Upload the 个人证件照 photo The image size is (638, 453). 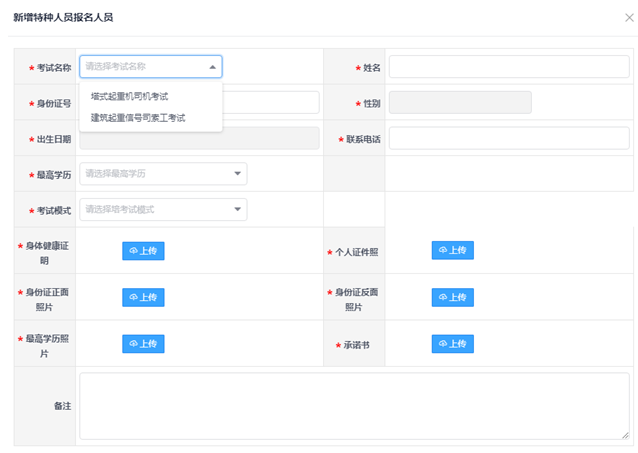(452, 250)
